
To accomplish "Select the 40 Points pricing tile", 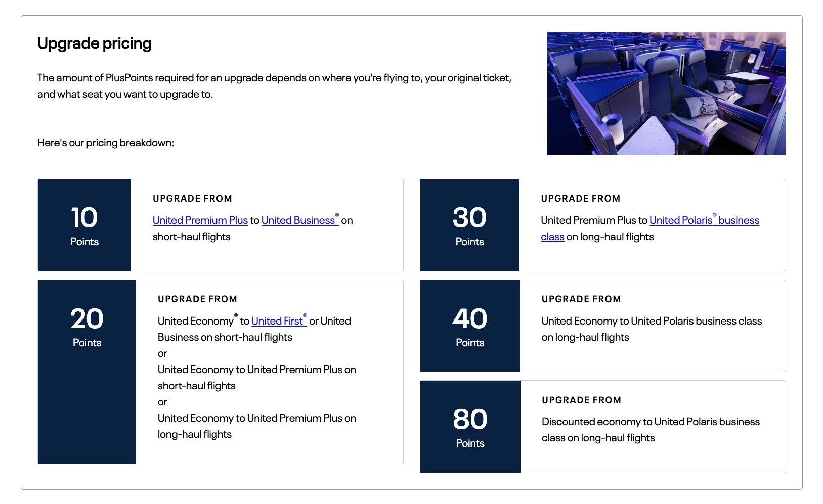I will point(469,326).
